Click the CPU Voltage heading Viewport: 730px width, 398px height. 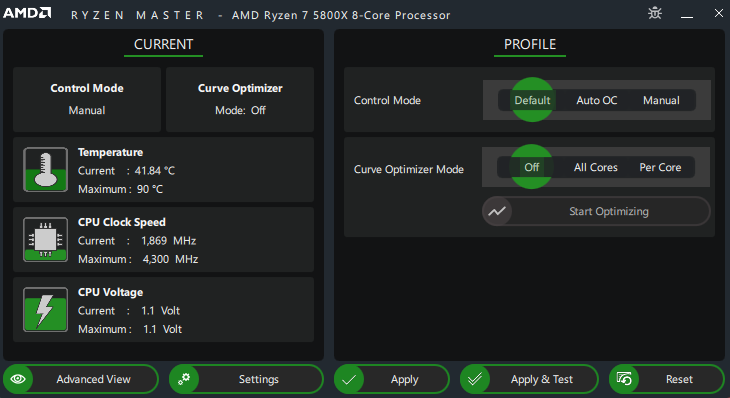pyautogui.click(x=110, y=292)
